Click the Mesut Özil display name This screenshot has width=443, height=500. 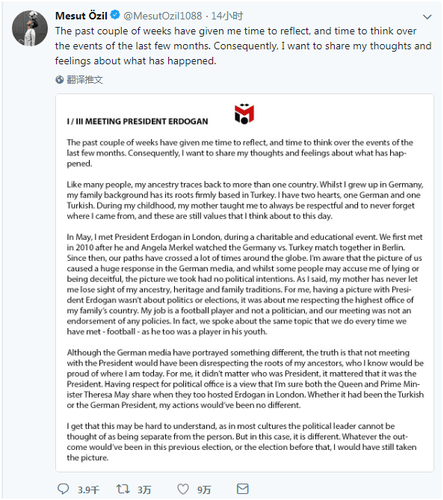pyautogui.click(x=81, y=15)
